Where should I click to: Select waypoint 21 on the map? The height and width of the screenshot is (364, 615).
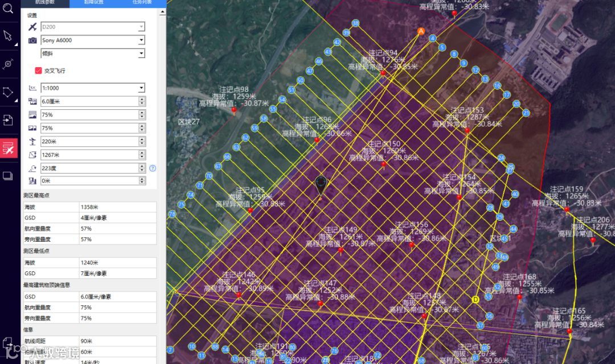pyautogui.click(x=526, y=113)
